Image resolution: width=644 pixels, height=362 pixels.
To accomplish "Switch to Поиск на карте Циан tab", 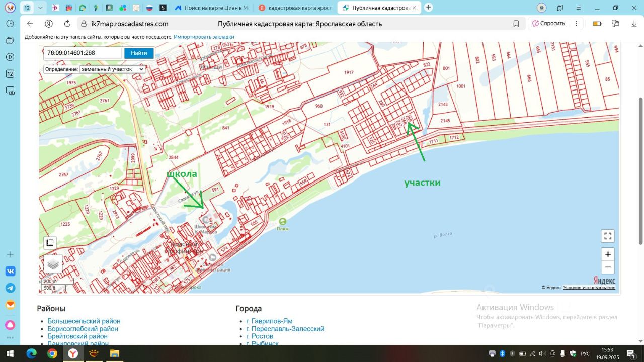I will coord(211,8).
